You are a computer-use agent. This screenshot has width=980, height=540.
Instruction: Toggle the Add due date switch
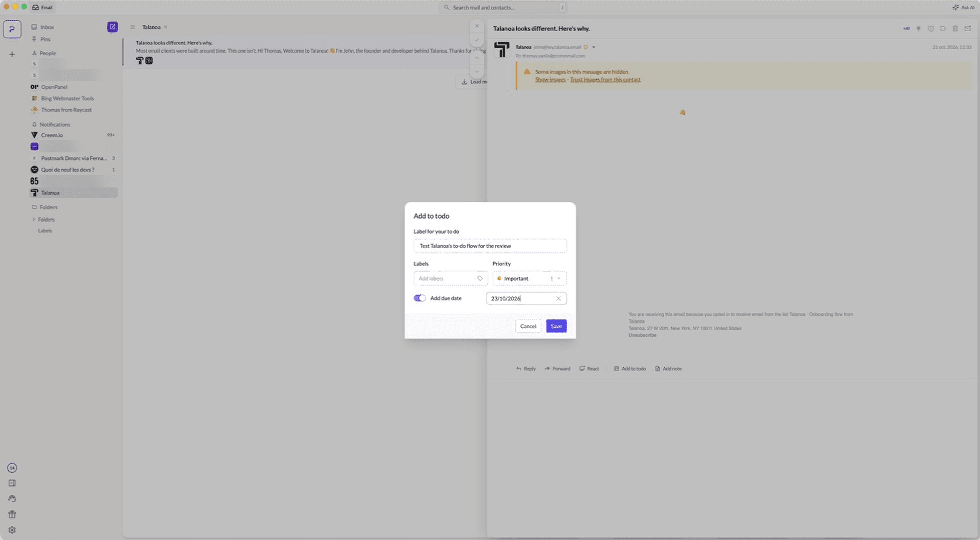[420, 298]
